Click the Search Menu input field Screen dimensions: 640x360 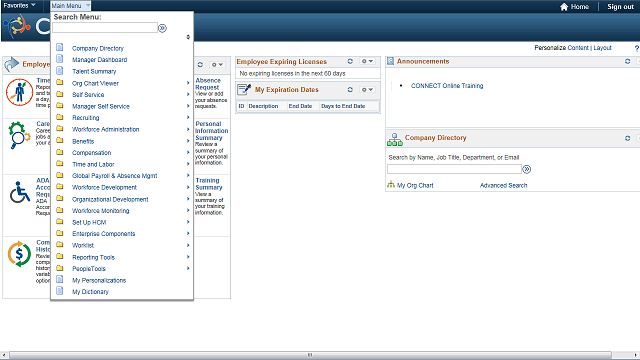click(105, 28)
